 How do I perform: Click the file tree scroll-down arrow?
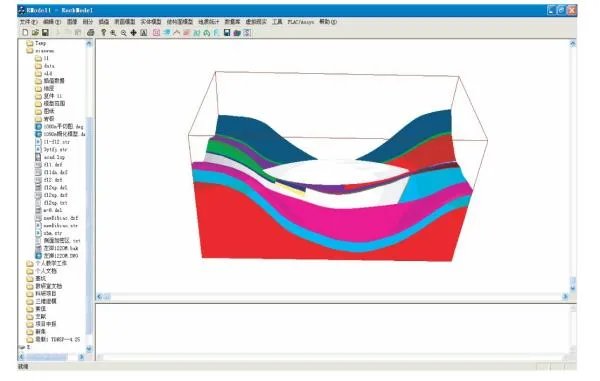click(89, 349)
